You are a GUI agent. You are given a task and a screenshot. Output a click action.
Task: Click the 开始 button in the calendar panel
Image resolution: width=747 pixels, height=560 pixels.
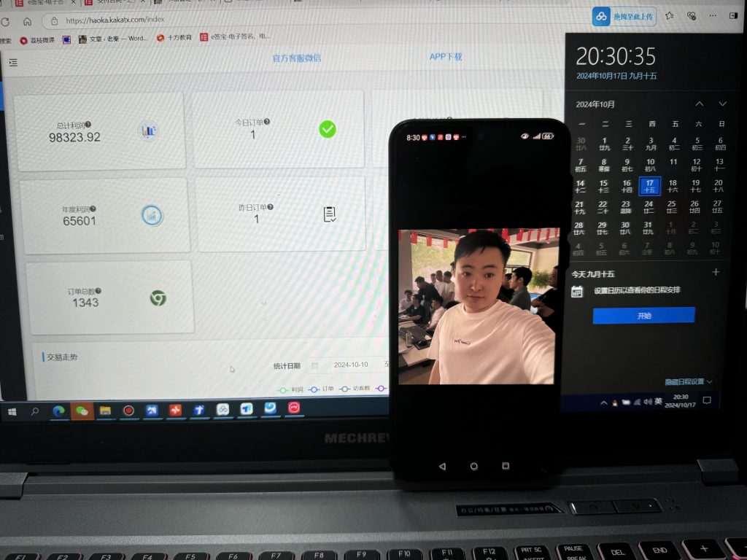pyautogui.click(x=643, y=316)
